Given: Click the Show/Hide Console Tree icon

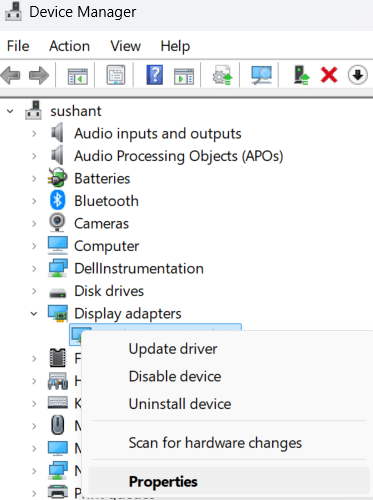Looking at the screenshot, I should (78, 76).
